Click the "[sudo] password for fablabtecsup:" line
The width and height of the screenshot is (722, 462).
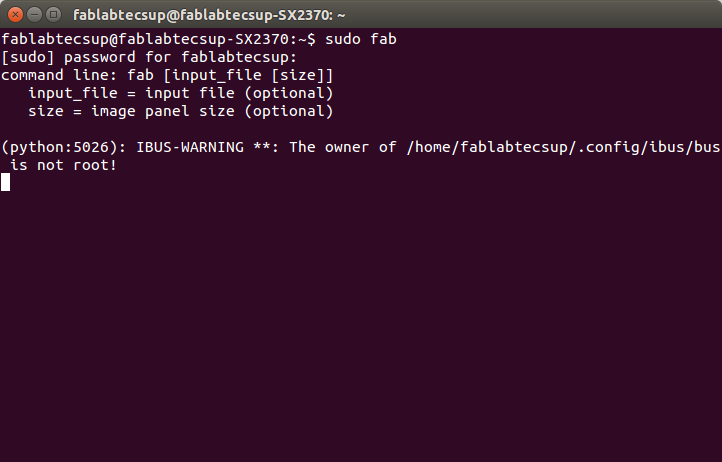tap(149, 58)
